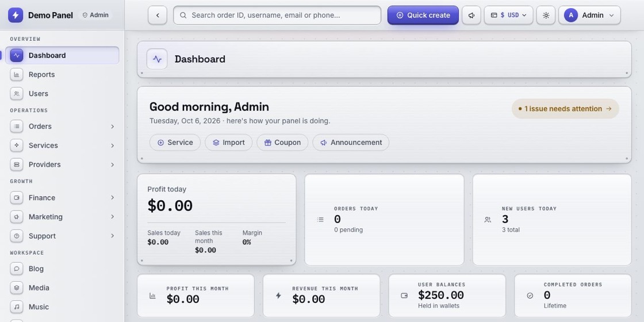
Task: Click the pulse icon beside Dashboard heading
Action: coord(157,59)
